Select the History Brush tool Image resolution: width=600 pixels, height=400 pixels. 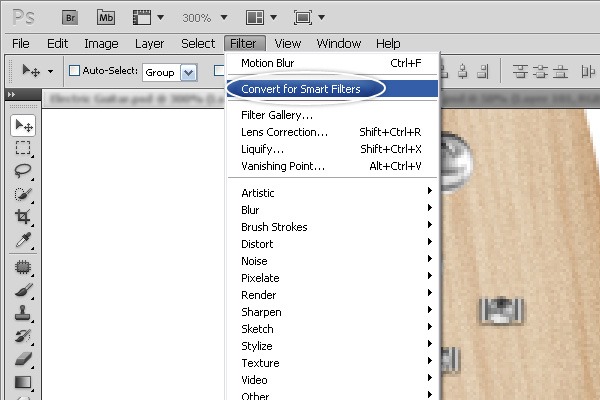23,336
